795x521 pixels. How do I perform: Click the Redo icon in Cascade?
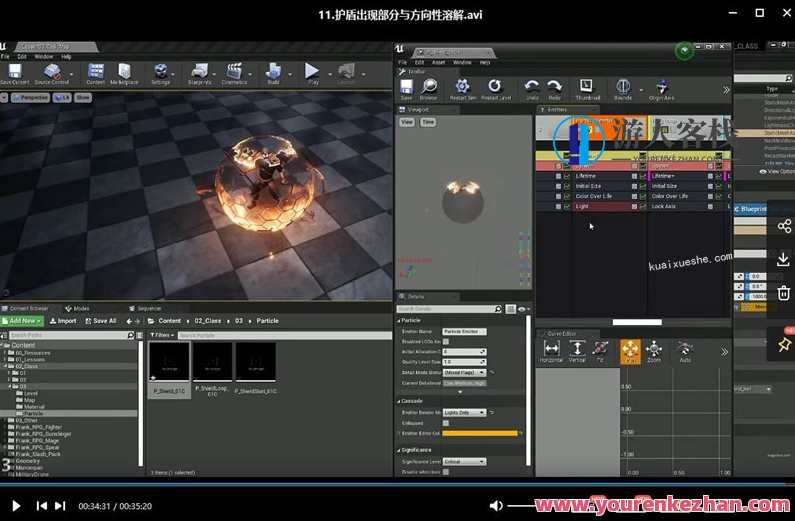coord(555,87)
